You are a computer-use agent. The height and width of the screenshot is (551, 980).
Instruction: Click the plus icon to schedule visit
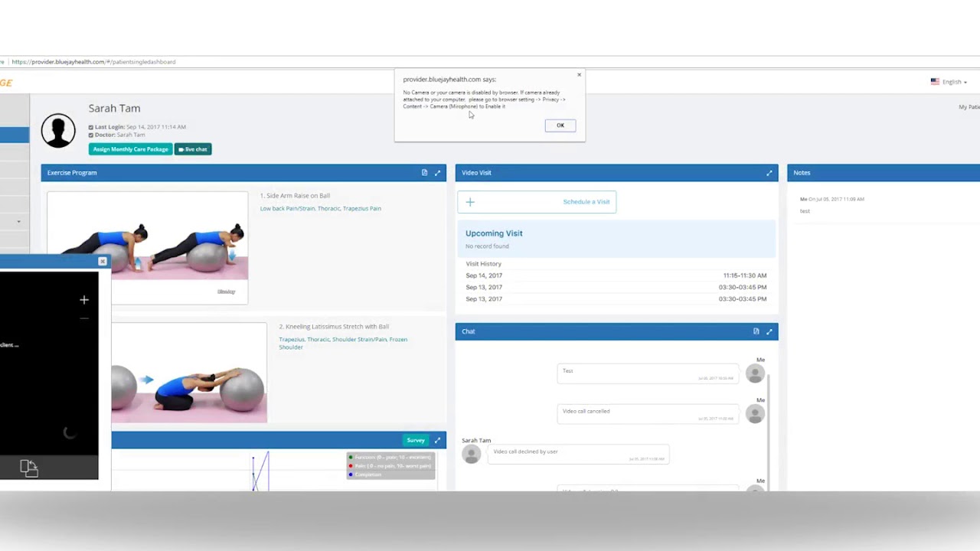(470, 202)
